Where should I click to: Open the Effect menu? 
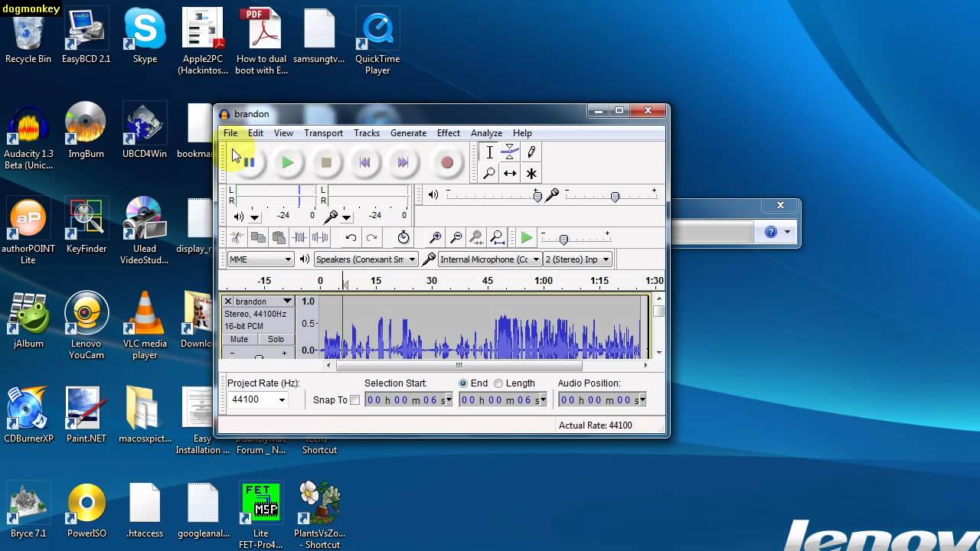tap(449, 133)
